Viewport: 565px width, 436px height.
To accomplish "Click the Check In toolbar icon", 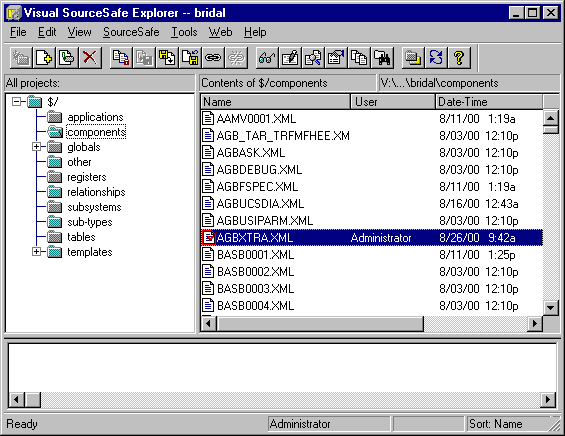I will point(167,58).
